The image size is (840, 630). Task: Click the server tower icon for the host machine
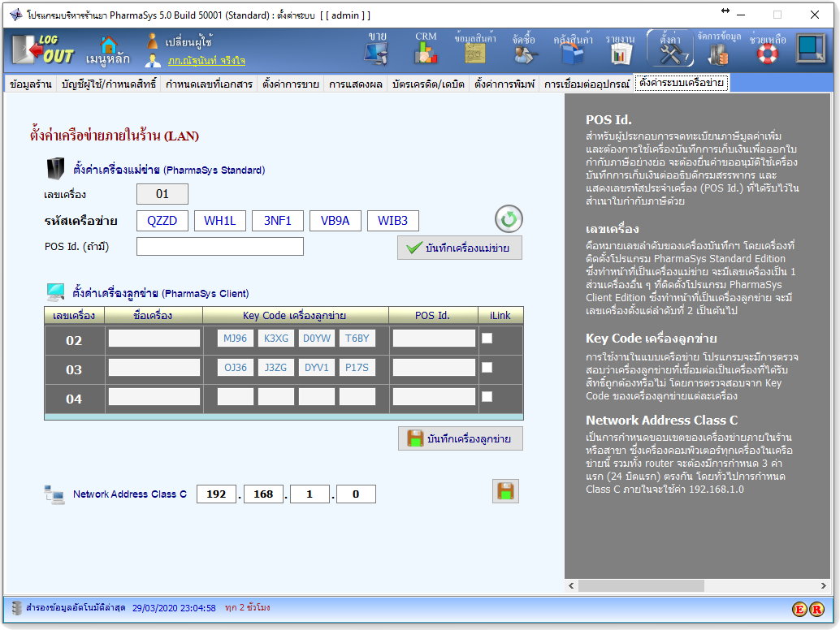(x=55, y=169)
